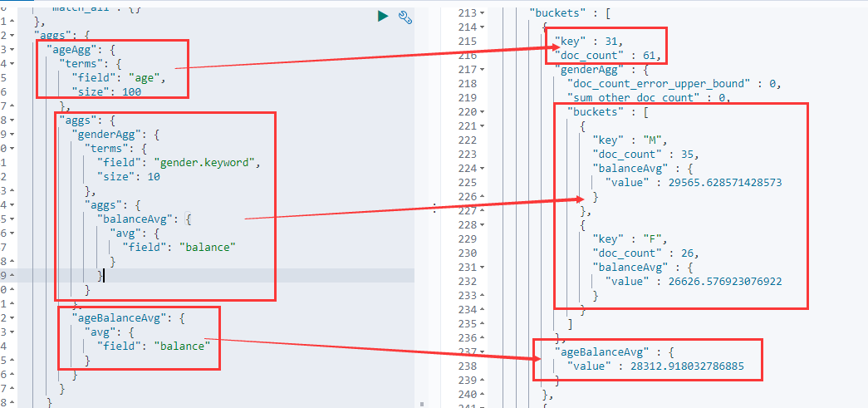Click the "key" : "F" bucket line
The image size is (868, 408).
coord(630,239)
